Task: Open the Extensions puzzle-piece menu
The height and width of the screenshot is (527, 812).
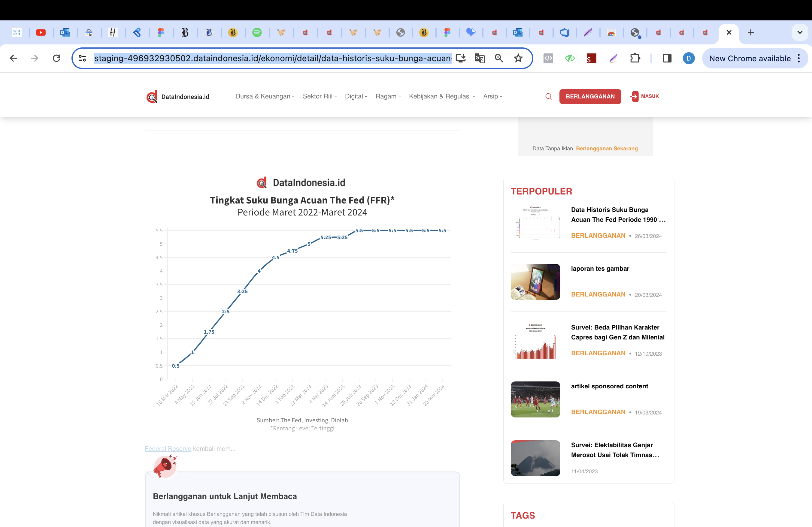Action: pos(635,58)
